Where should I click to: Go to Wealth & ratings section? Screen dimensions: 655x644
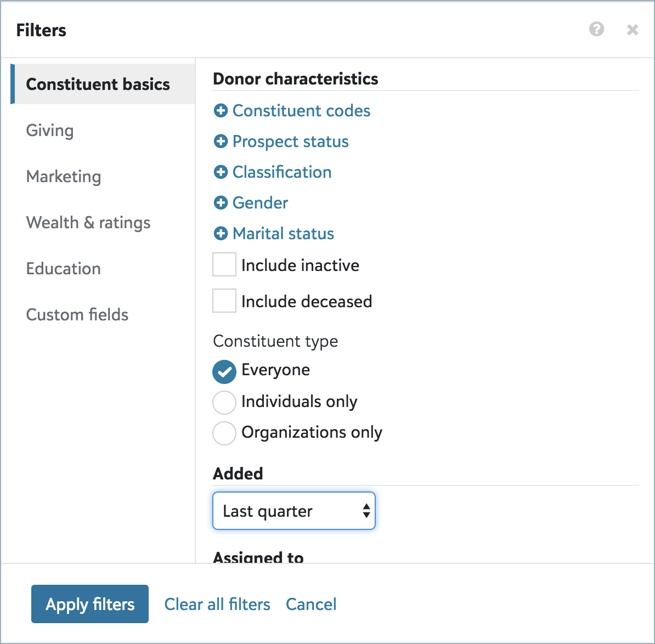pyautogui.click(x=88, y=223)
